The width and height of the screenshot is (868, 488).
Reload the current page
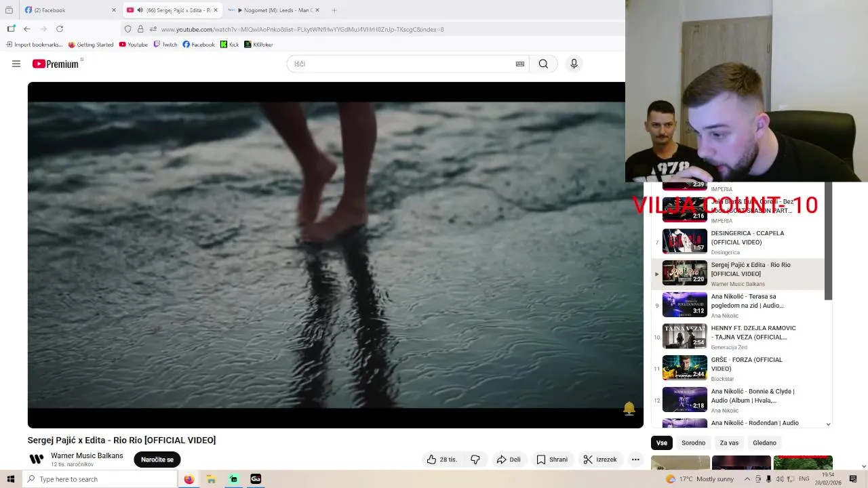(x=60, y=29)
